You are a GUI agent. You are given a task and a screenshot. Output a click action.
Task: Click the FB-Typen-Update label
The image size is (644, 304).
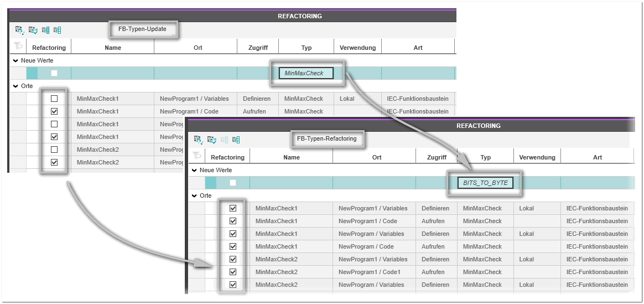point(142,29)
